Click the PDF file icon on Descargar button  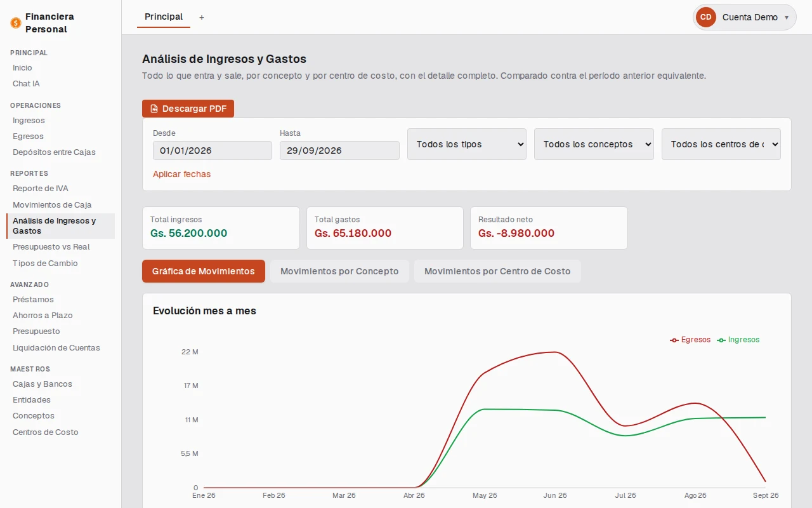pyautogui.click(x=154, y=109)
